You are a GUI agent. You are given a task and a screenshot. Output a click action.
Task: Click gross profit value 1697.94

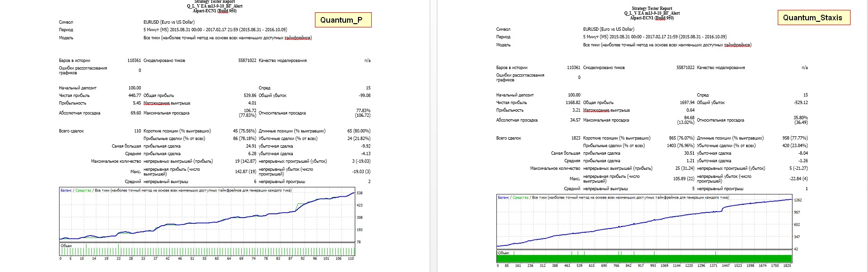(687, 103)
